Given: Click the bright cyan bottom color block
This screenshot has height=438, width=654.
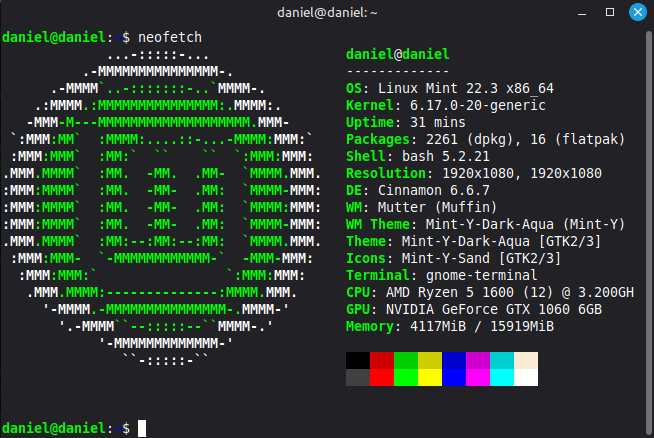Looking at the screenshot, I should (502, 378).
